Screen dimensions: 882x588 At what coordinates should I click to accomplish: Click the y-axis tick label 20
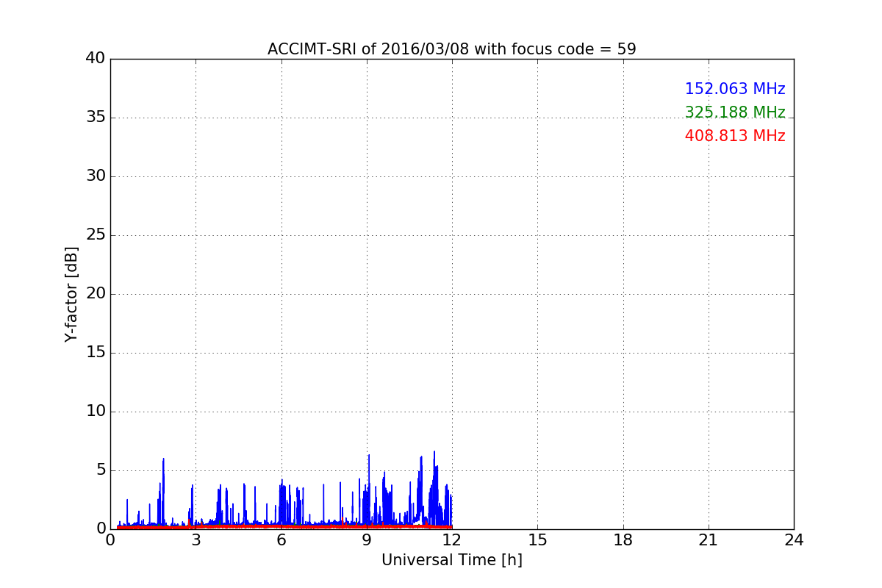click(x=96, y=294)
